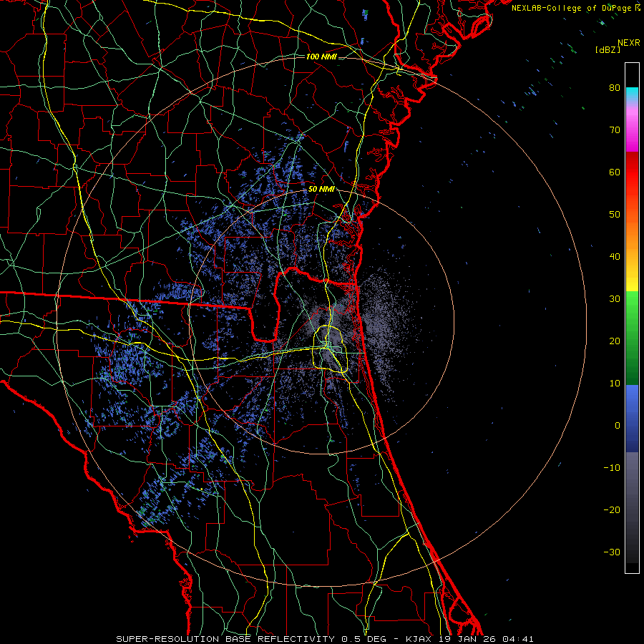Viewport: 644px width, 644px height.
Task: Click the 0 value on reflectivity scale
Action: pos(618,426)
